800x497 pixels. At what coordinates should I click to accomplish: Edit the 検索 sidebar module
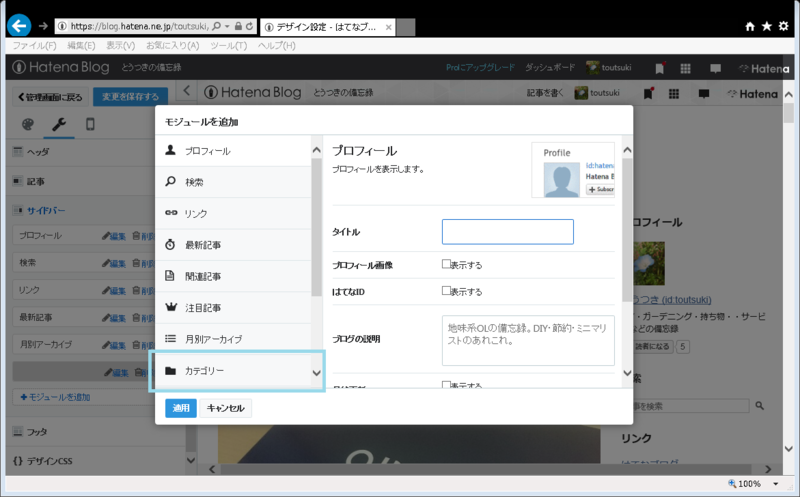(x=114, y=263)
